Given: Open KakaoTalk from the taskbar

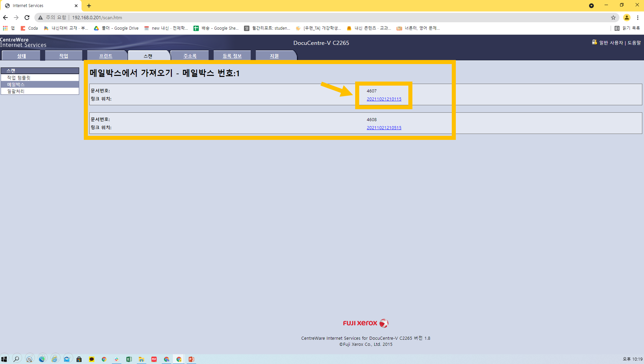Looking at the screenshot, I should coord(92,359).
